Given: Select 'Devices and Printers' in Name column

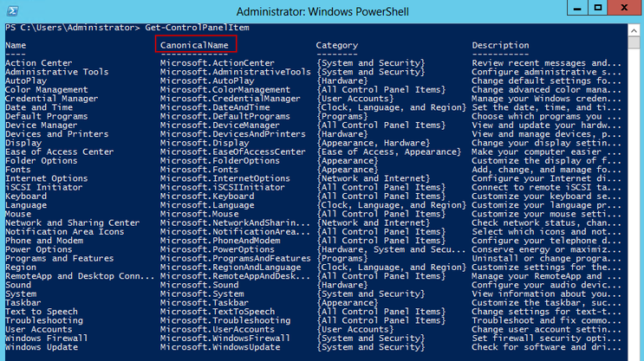Looking at the screenshot, I should click(x=56, y=134).
